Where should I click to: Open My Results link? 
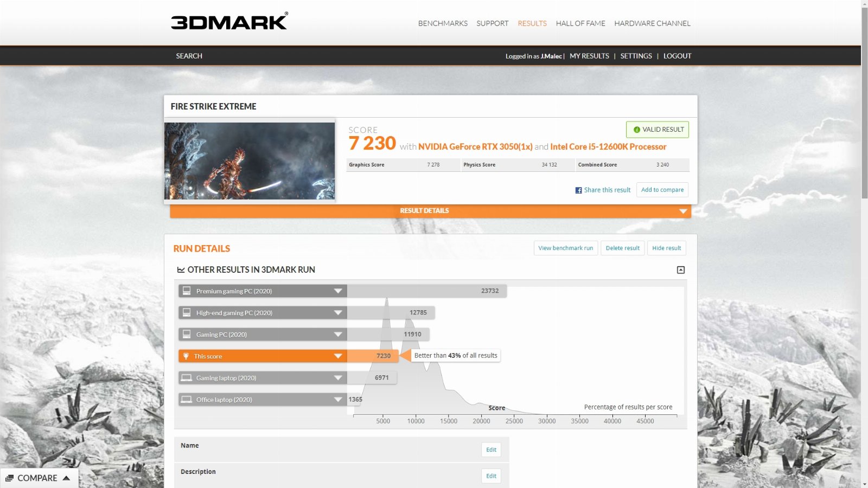tap(589, 56)
